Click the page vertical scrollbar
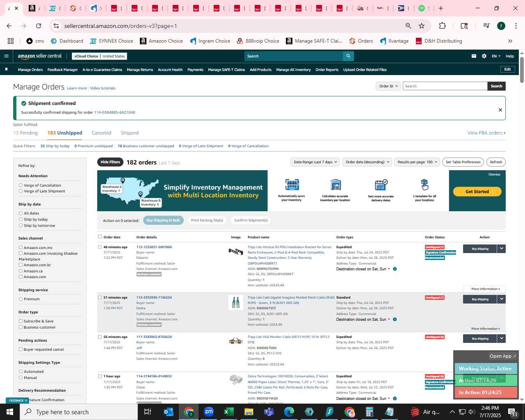This screenshot has height=420, width=525. click(522, 70)
